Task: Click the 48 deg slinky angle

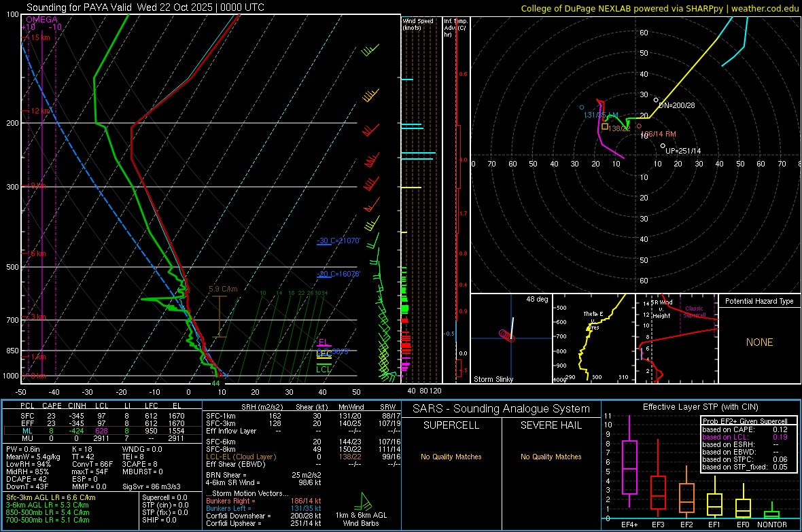Action: (537, 299)
